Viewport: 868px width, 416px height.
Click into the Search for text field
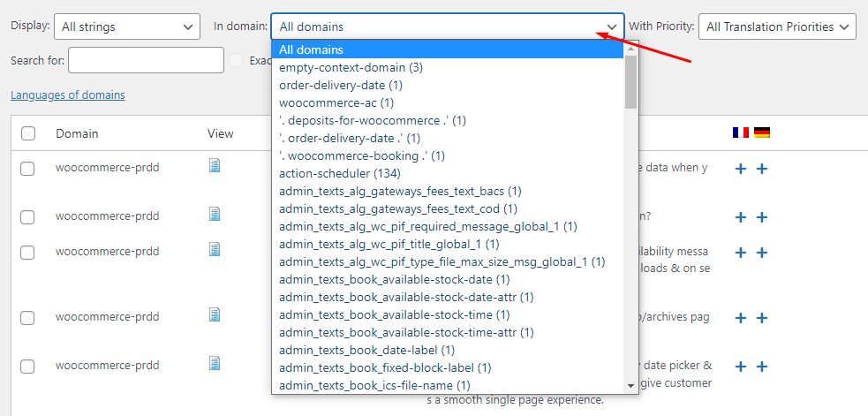pos(146,60)
